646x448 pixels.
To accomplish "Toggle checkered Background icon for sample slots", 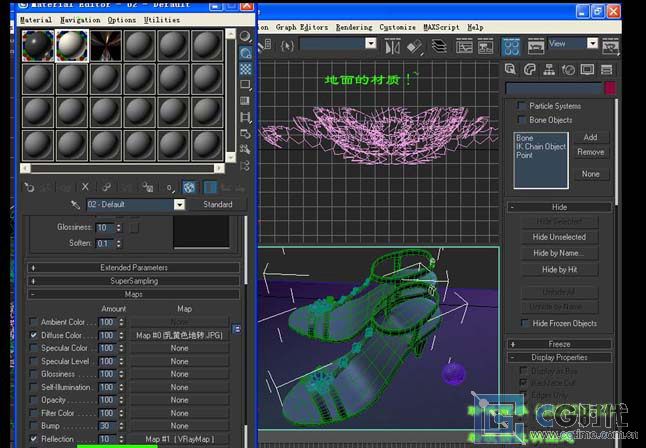I will tap(245, 69).
